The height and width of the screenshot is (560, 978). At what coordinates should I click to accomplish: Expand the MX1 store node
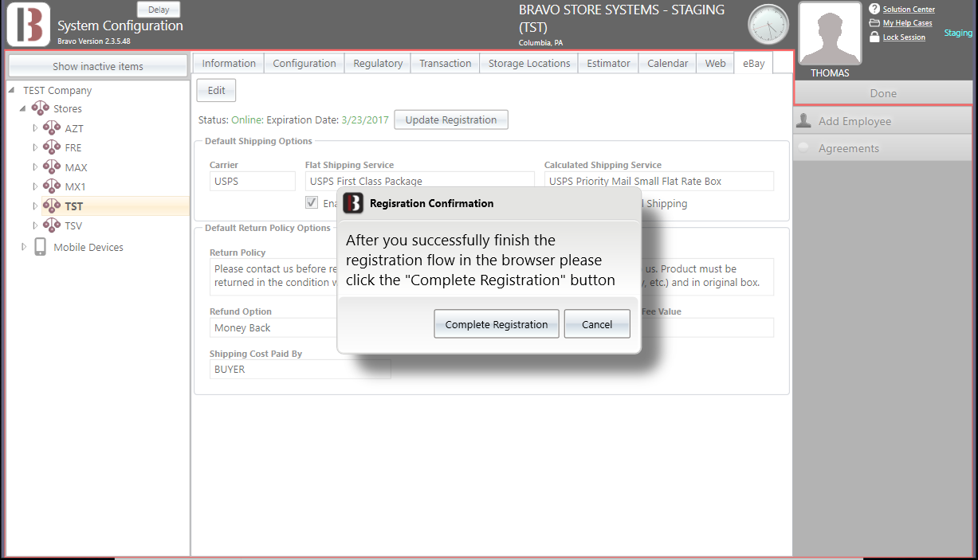[x=35, y=186]
